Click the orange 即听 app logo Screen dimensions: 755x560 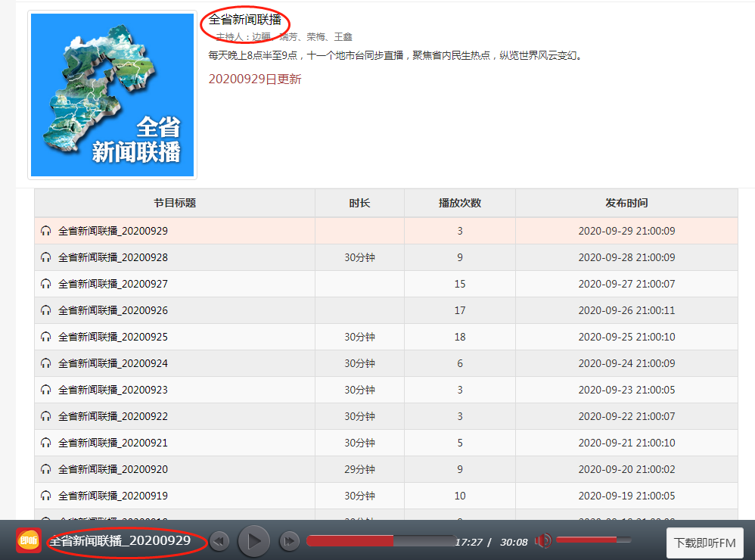point(29,540)
